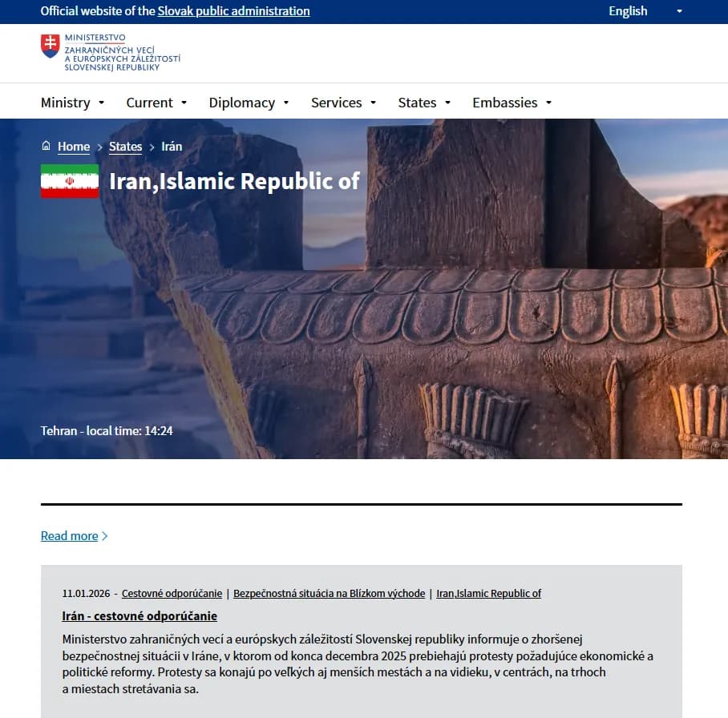Click the Slovak ministry coat of arms logo

[50, 46]
